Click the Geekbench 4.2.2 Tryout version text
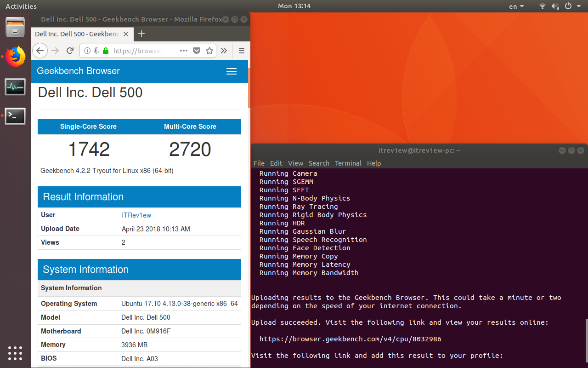The height and width of the screenshot is (368, 588). 107,171
